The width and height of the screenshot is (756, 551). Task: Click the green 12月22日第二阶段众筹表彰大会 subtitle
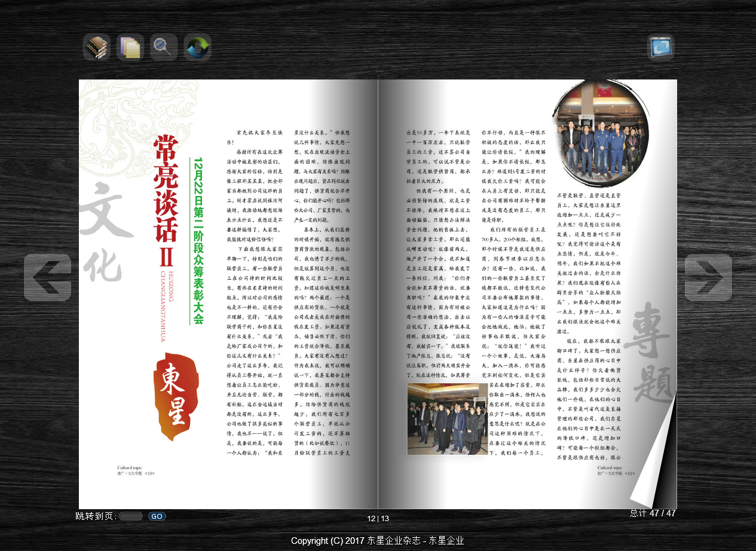click(198, 241)
